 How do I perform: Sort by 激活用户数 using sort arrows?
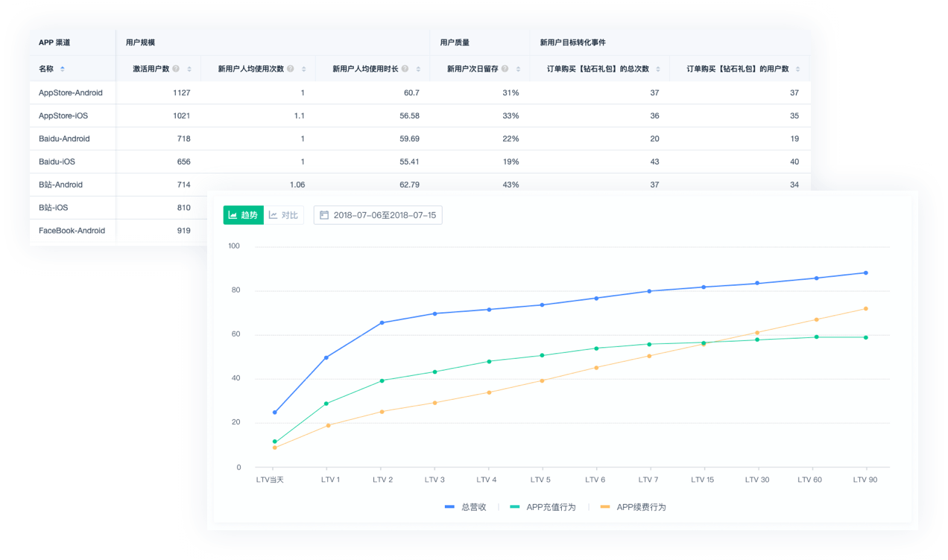189,69
